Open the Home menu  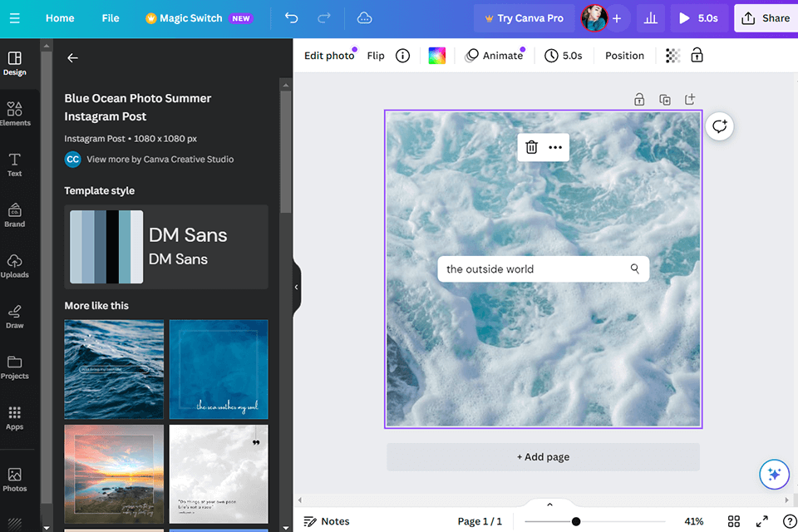click(x=60, y=18)
